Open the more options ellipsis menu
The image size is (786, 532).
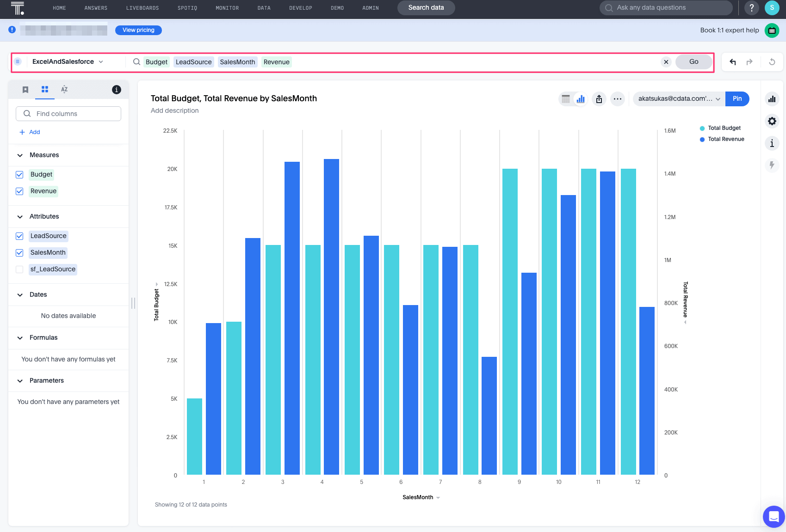[618, 99]
